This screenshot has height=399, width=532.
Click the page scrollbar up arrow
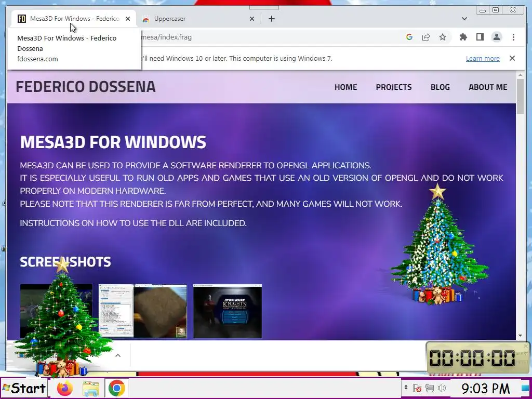(x=521, y=75)
